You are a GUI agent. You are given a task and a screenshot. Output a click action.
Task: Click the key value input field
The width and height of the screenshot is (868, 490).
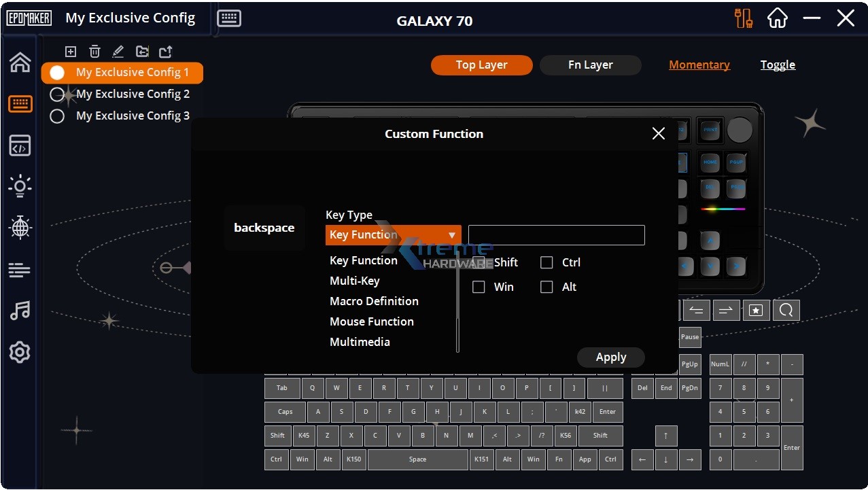pyautogui.click(x=556, y=235)
